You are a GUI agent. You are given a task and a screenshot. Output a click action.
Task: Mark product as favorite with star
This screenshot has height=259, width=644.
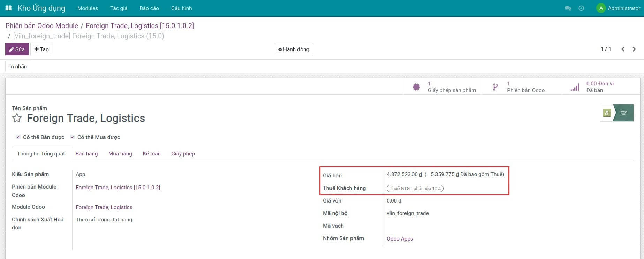point(17,119)
